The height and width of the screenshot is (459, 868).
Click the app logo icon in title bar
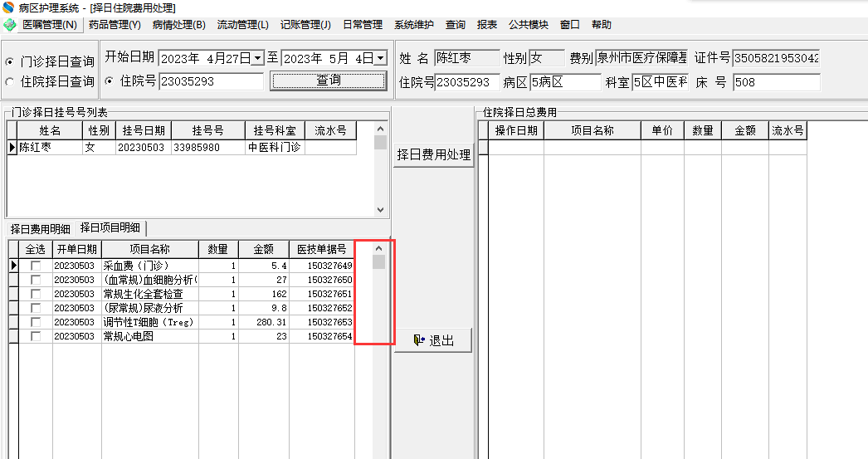pos(8,7)
